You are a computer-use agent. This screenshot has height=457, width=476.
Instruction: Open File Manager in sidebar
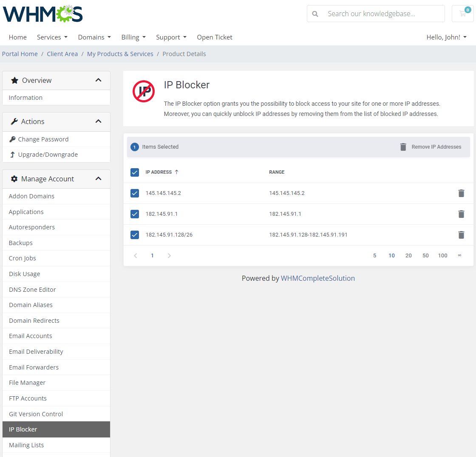[x=56, y=383]
